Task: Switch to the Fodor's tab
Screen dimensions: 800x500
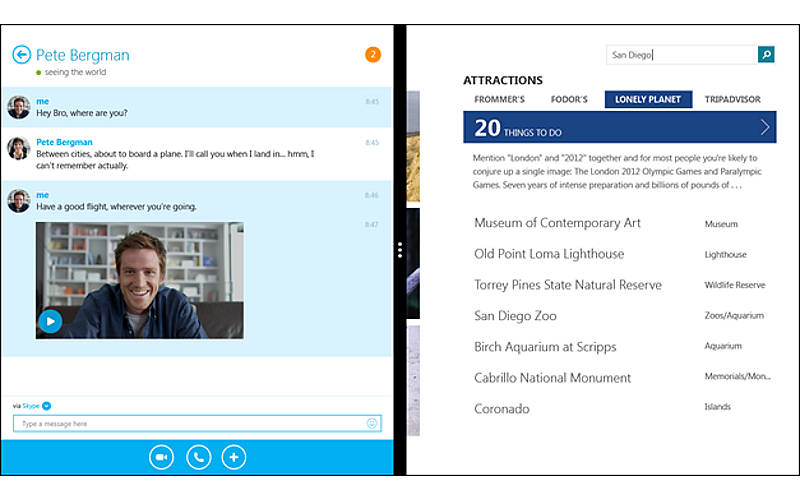Action: [569, 99]
